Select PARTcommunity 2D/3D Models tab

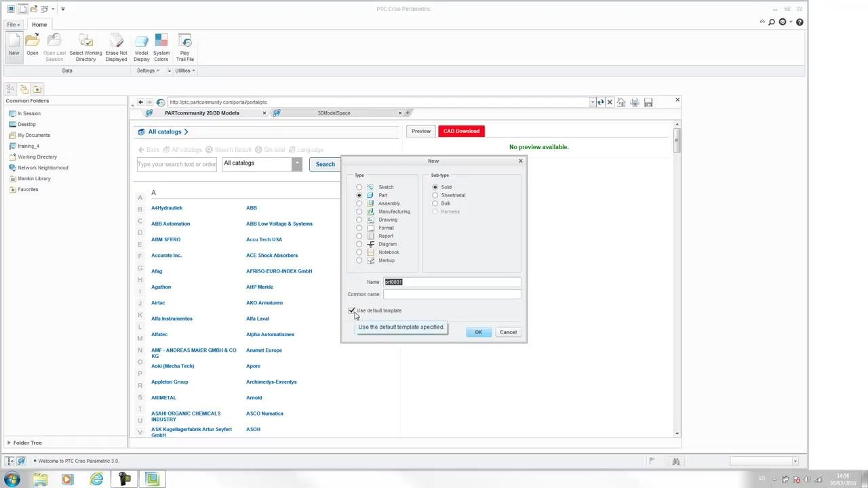[201, 113]
